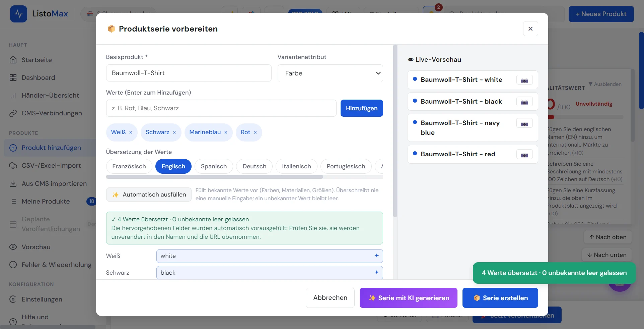644x329 pixels.
Task: Select the Deutsch translation language
Action: 254,166
